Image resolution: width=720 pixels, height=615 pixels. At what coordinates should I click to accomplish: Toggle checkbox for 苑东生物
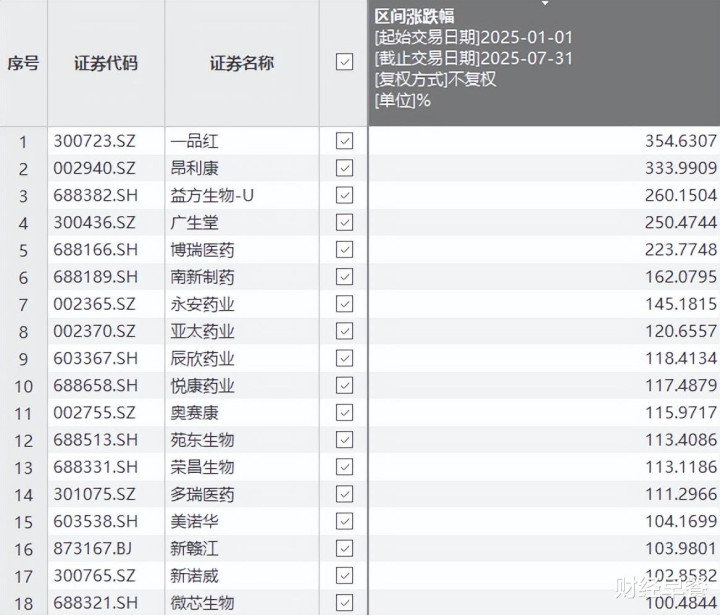coord(344,440)
